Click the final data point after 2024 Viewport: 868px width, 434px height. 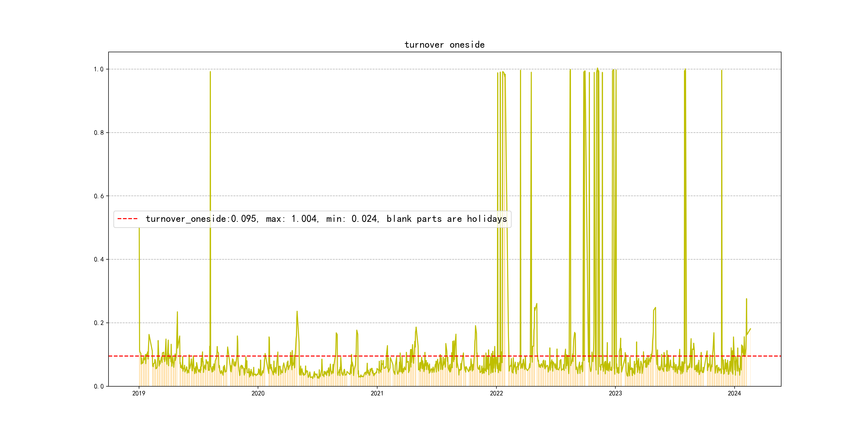750,329
